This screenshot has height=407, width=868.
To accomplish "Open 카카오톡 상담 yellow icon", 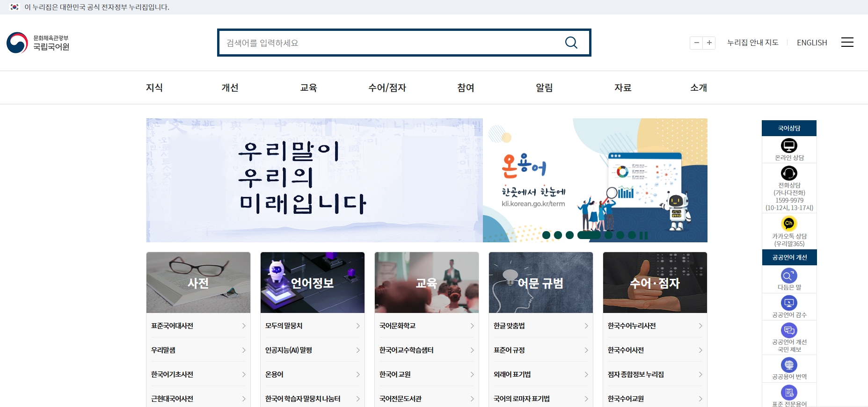I will [789, 223].
